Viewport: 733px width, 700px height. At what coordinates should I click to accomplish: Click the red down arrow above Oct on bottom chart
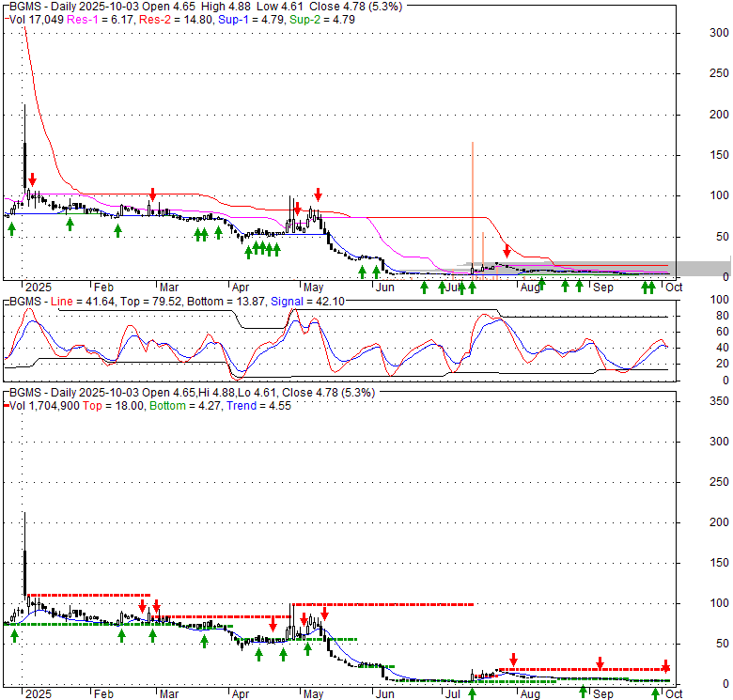tap(665, 666)
